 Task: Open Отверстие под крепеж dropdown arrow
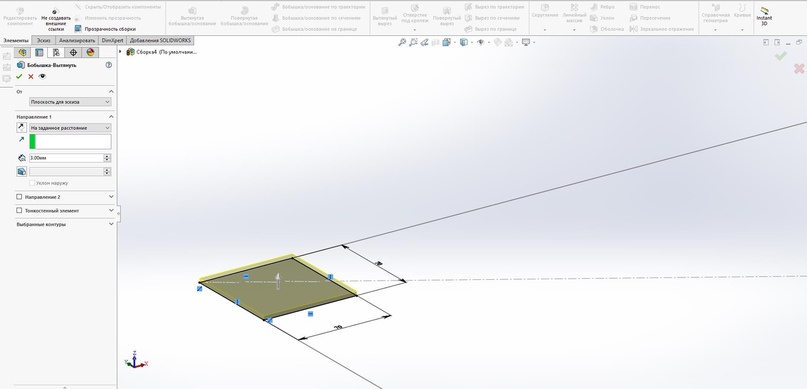tap(414, 30)
